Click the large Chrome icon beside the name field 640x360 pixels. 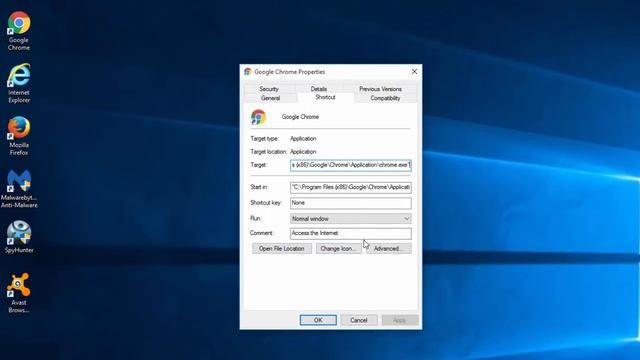[x=258, y=117]
